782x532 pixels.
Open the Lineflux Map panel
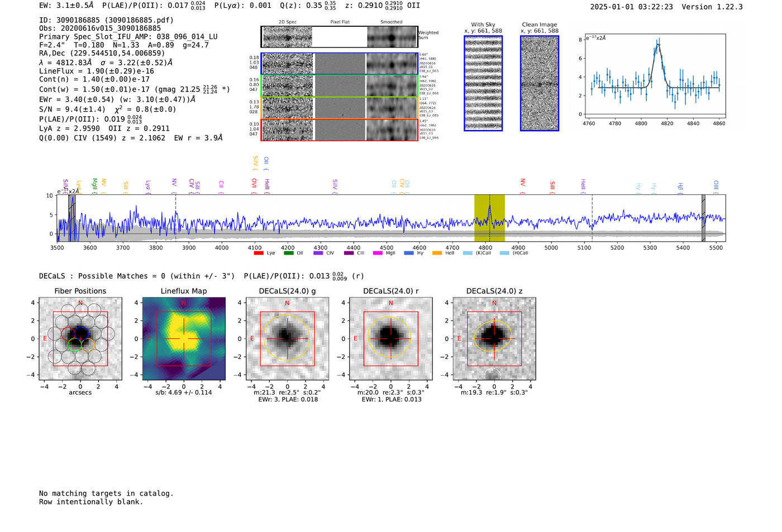(x=184, y=338)
